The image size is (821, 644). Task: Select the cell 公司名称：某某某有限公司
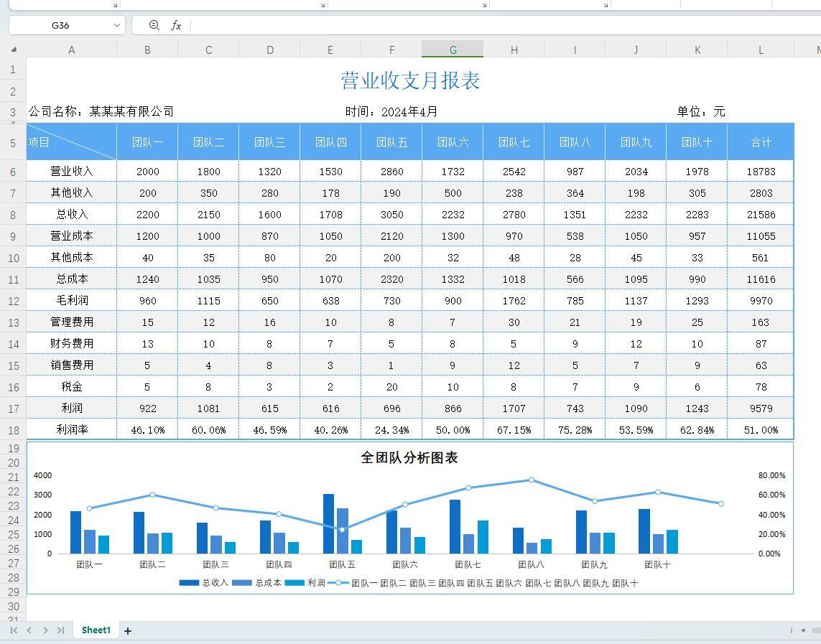point(101,111)
